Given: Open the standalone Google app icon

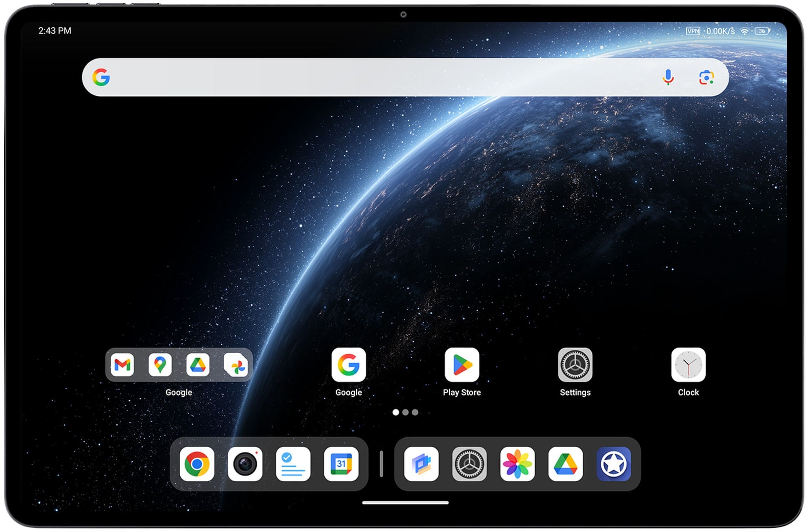Looking at the screenshot, I should [x=348, y=364].
